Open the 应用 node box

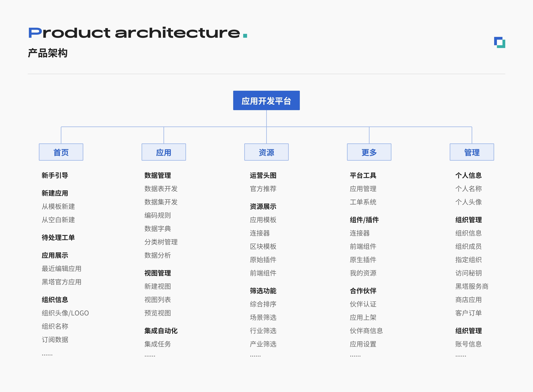click(164, 152)
